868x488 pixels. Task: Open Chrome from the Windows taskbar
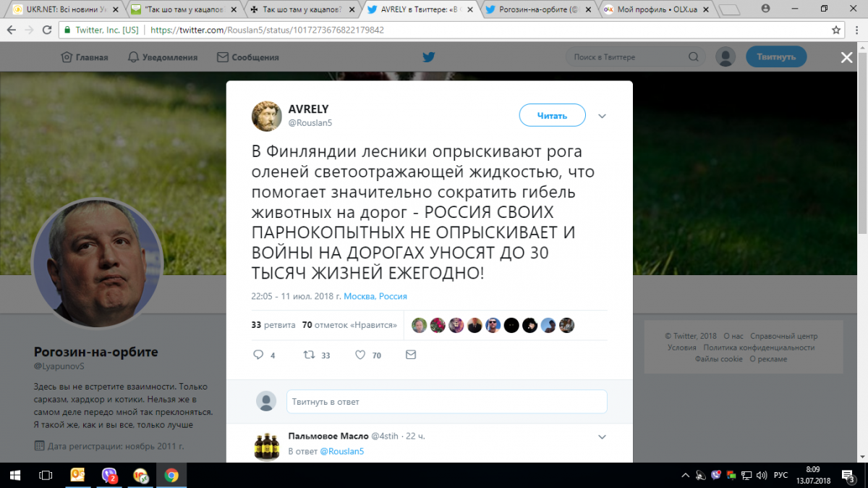tap(171, 476)
